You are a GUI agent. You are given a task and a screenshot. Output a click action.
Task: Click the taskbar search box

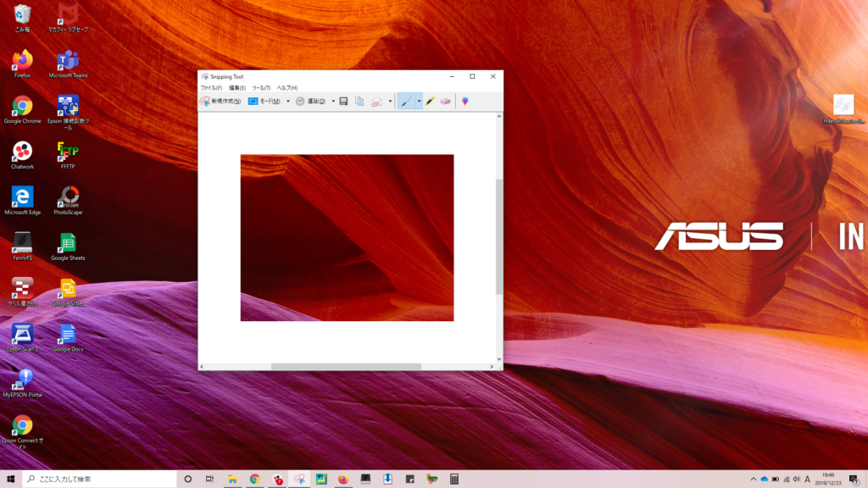point(97,480)
